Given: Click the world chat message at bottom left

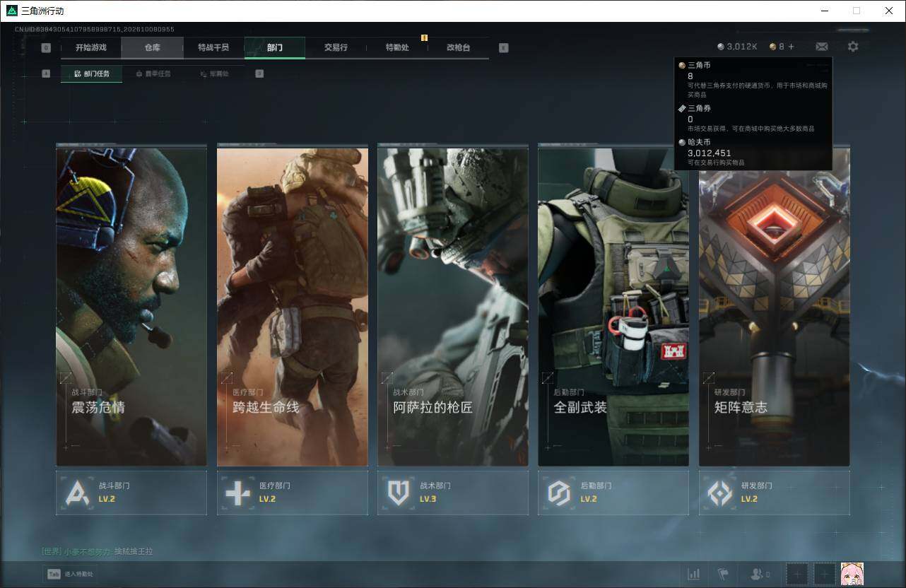Looking at the screenshot, I should point(98,551).
